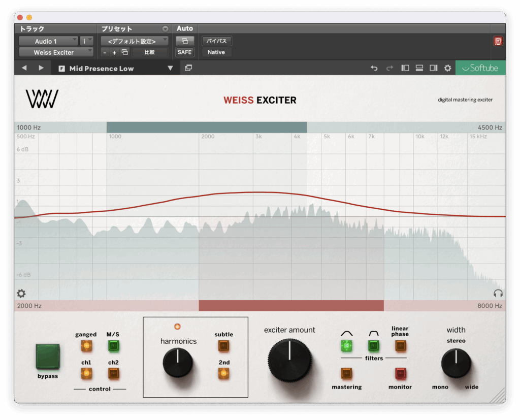The height and width of the screenshot is (420, 520).
Task: Open the automation enable window button
Action: (185, 41)
